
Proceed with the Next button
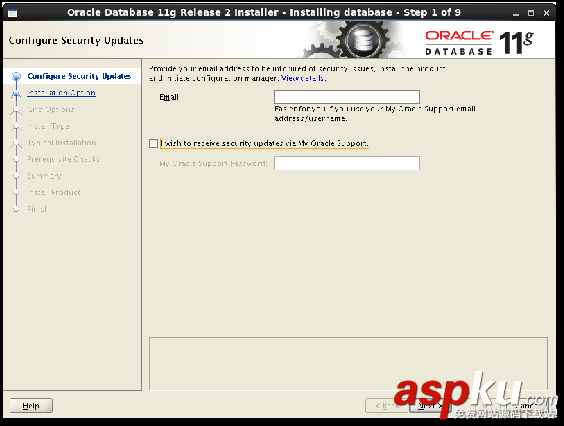pos(430,406)
